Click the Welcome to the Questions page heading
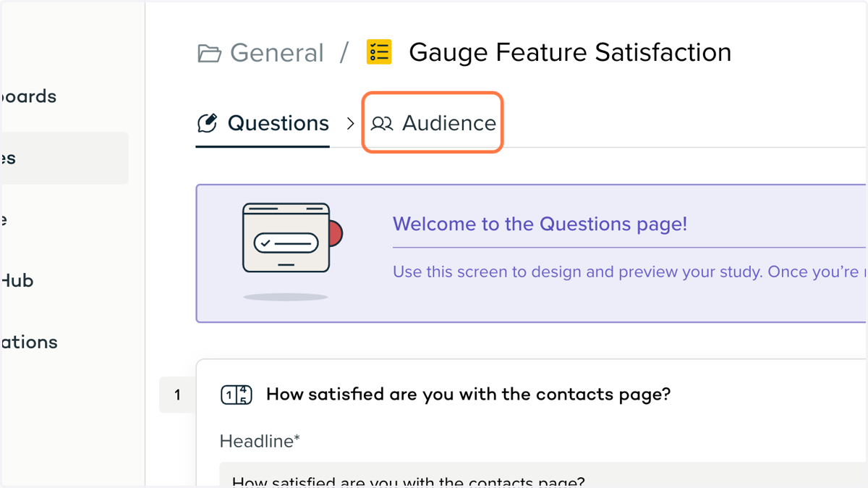868x488 pixels. (540, 224)
